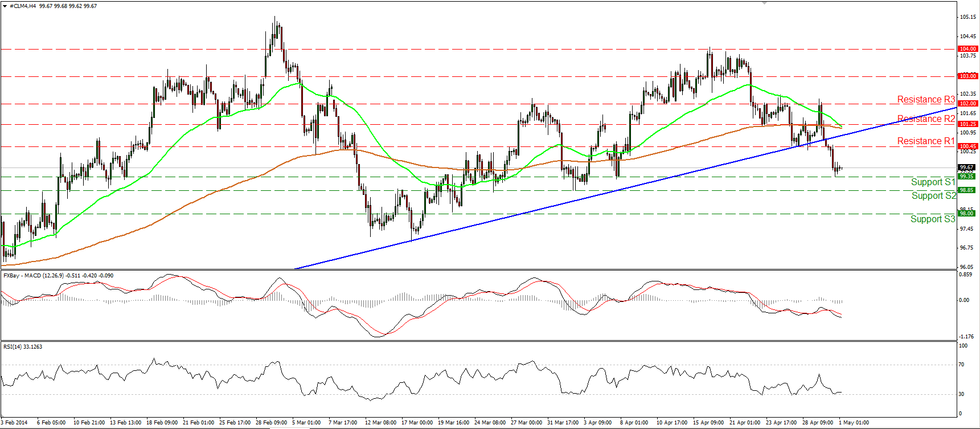Click the 27 Mar 00:00 time label
This screenshot has height=429, width=980.
(x=526, y=423)
